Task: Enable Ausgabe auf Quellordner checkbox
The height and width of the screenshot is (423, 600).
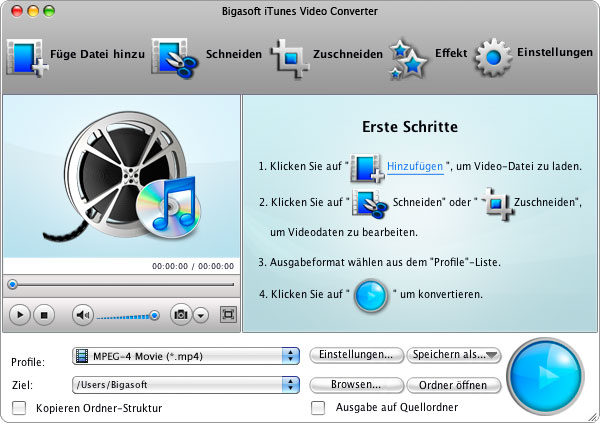Action: coord(318,408)
